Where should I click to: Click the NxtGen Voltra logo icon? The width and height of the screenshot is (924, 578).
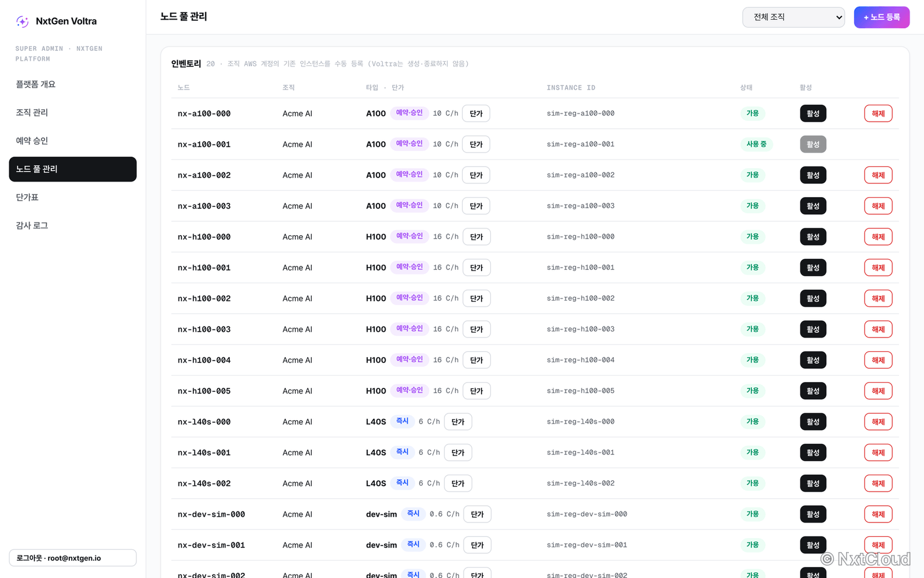point(23,21)
